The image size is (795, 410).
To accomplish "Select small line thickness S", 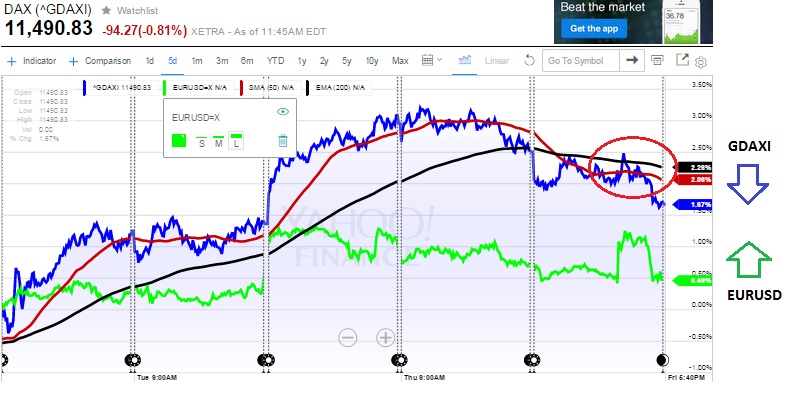I will point(202,141).
